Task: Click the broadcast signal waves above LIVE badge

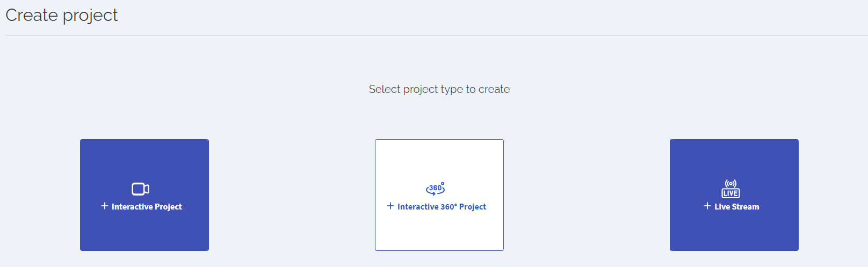Action: click(x=730, y=184)
